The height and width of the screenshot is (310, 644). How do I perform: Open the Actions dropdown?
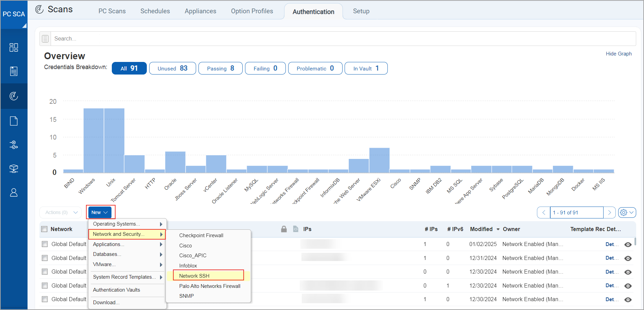click(x=60, y=212)
